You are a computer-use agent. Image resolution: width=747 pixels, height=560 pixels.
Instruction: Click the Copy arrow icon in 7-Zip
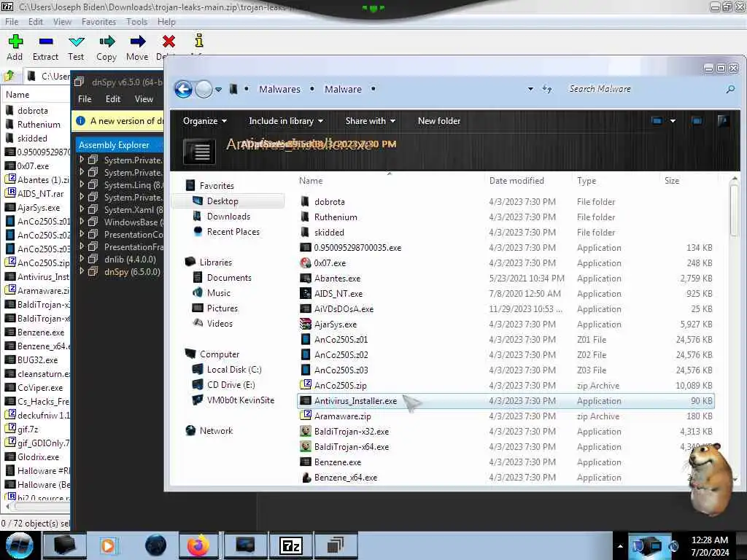(107, 42)
